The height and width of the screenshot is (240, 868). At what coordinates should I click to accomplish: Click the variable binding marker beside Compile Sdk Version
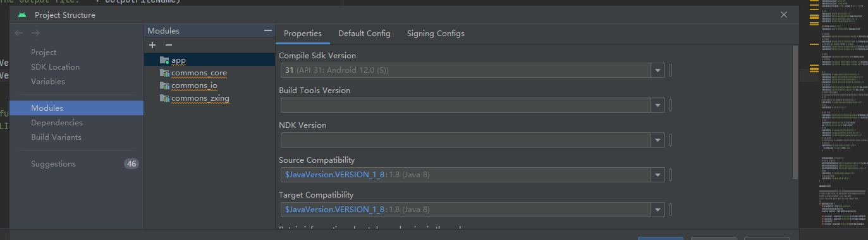tap(670, 70)
